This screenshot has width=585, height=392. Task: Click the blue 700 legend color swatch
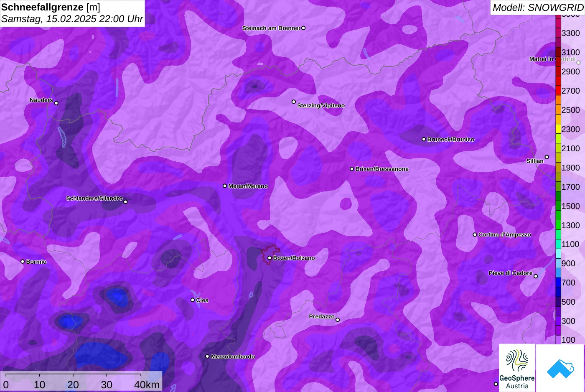tap(558, 283)
